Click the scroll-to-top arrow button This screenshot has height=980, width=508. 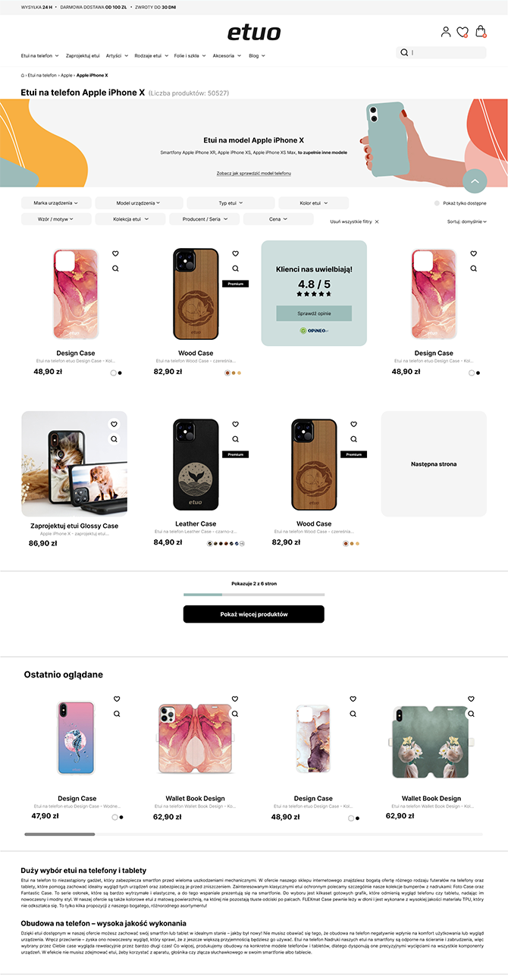tap(475, 181)
